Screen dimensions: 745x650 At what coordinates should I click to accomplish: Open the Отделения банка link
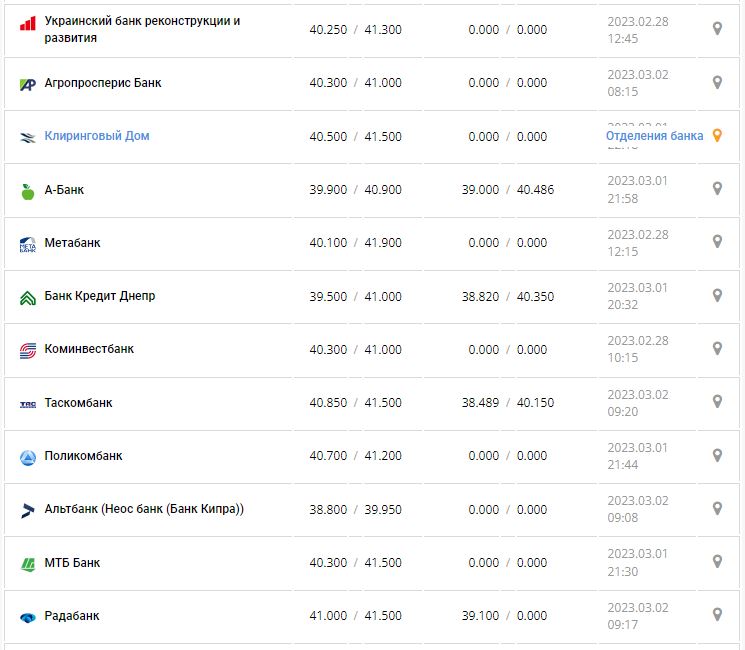pos(654,136)
